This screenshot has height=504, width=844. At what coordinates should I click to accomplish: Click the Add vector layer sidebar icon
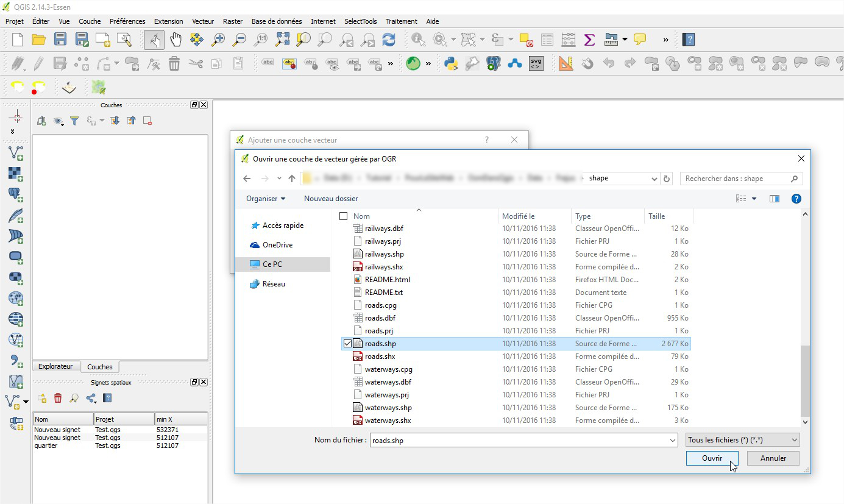tap(16, 153)
